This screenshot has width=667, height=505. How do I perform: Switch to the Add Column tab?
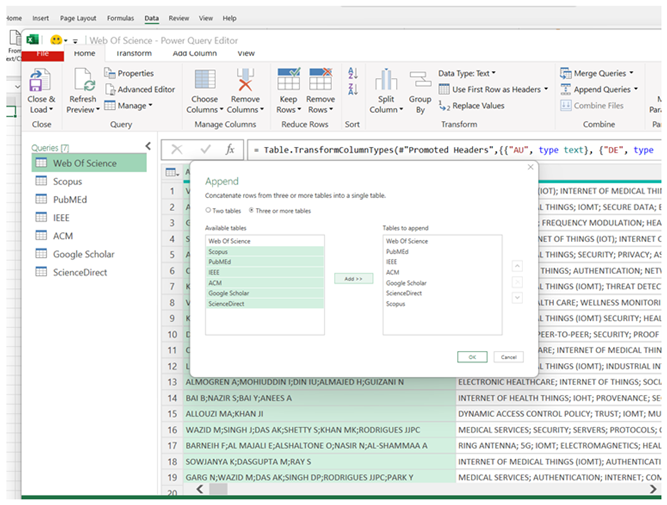[x=194, y=53]
